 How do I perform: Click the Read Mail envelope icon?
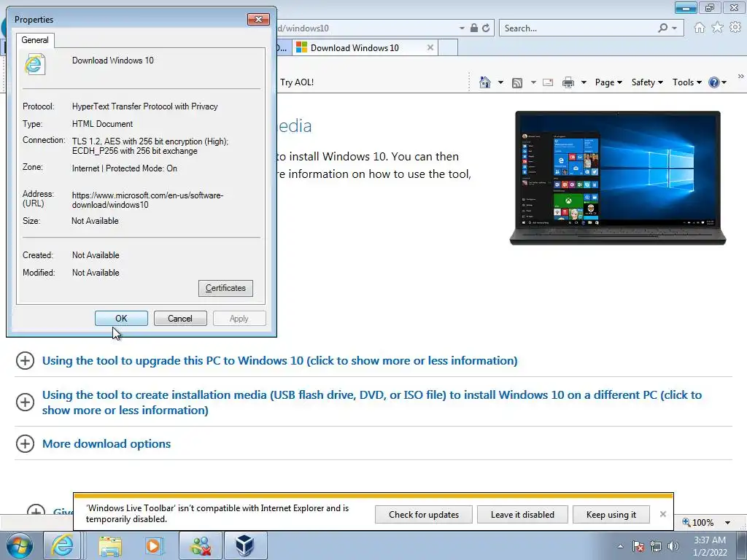point(548,82)
